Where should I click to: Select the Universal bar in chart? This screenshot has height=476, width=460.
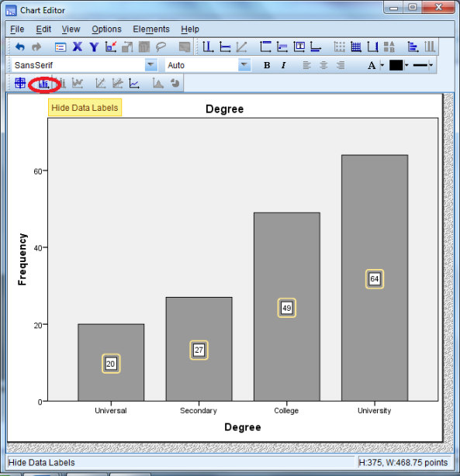[x=111, y=362]
